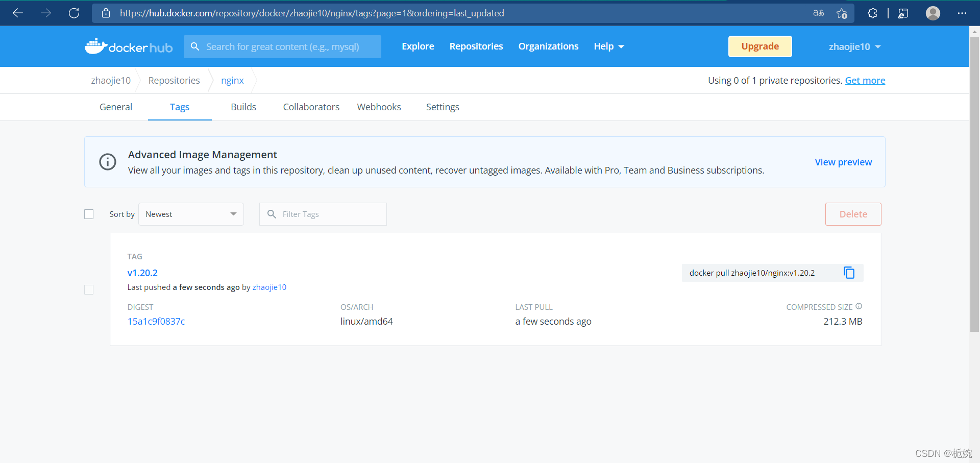The image size is (980, 463).
Task: Open the collections icon in browser toolbar
Action: coord(903,13)
